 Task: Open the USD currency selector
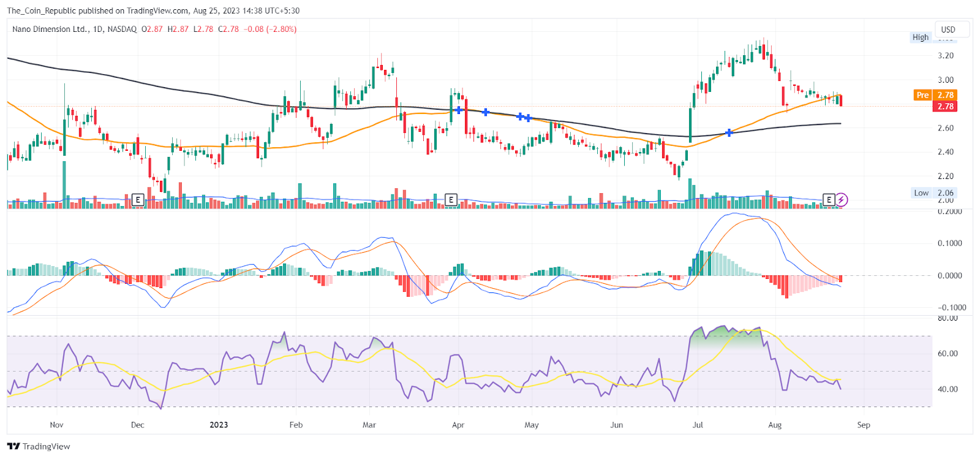[x=952, y=29]
